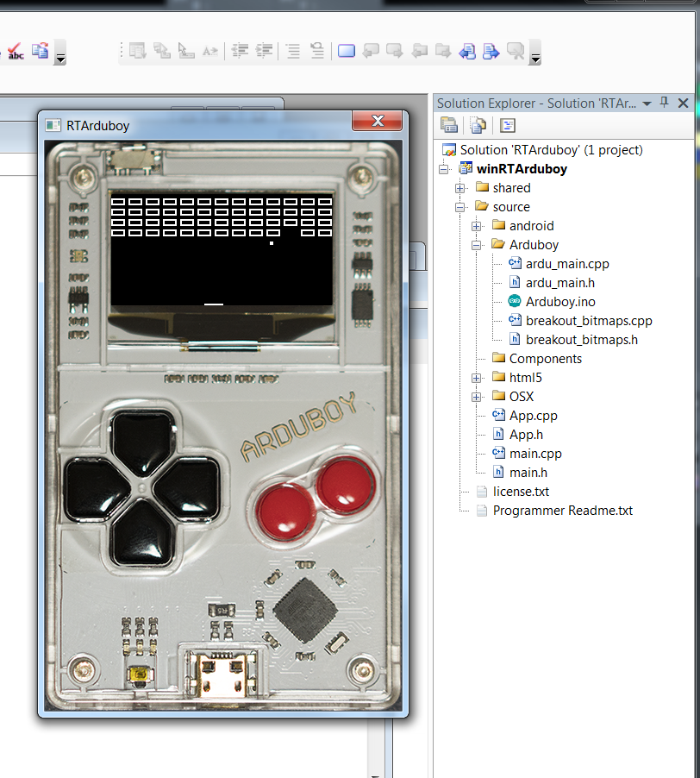Click the Increase Indent toolbar icon
The width and height of the screenshot is (700, 778).
pyautogui.click(x=265, y=52)
